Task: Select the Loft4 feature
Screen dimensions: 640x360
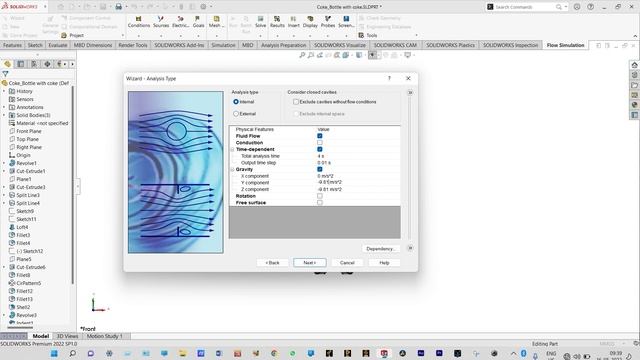Action: tap(22, 227)
